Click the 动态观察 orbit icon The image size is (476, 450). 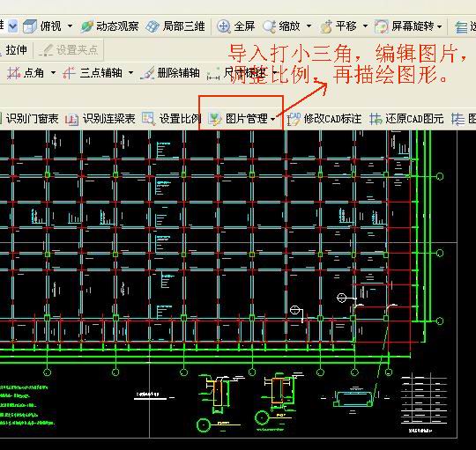pos(86,26)
